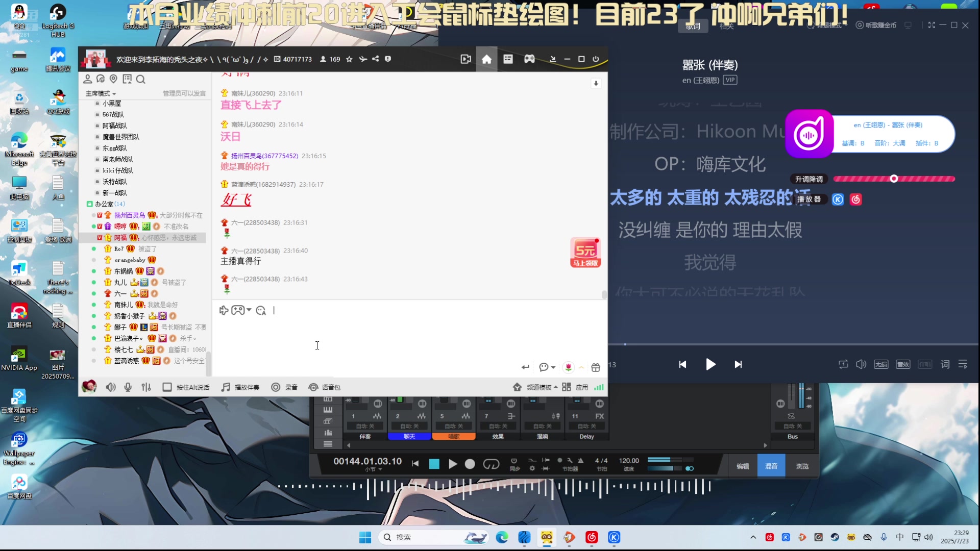Toggle 自动:关 on channel 1 of mixer
Image resolution: width=980 pixels, height=551 pixels.
365,426
